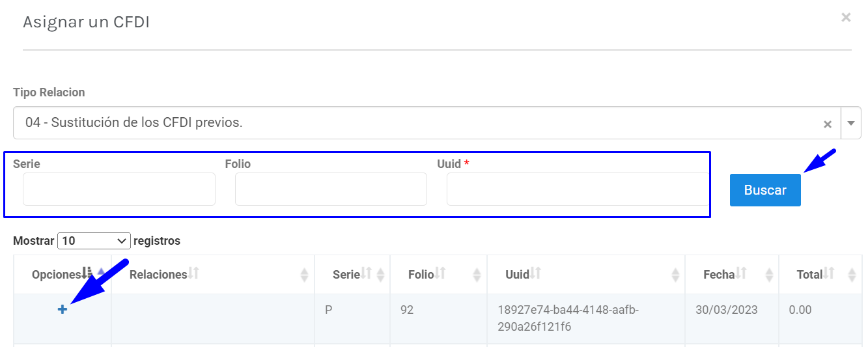The image size is (868, 347).
Task: Clear the selected Tipo Relacion value
Action: coord(827,124)
